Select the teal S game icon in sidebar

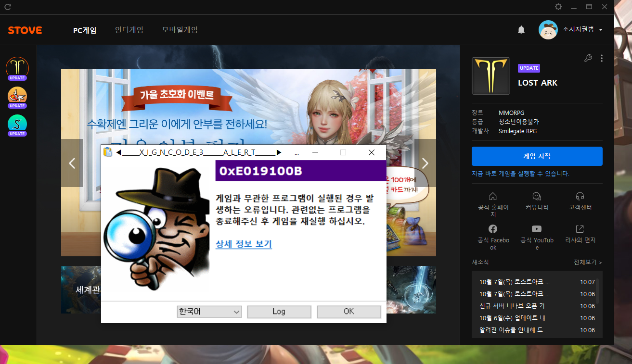coord(17,124)
